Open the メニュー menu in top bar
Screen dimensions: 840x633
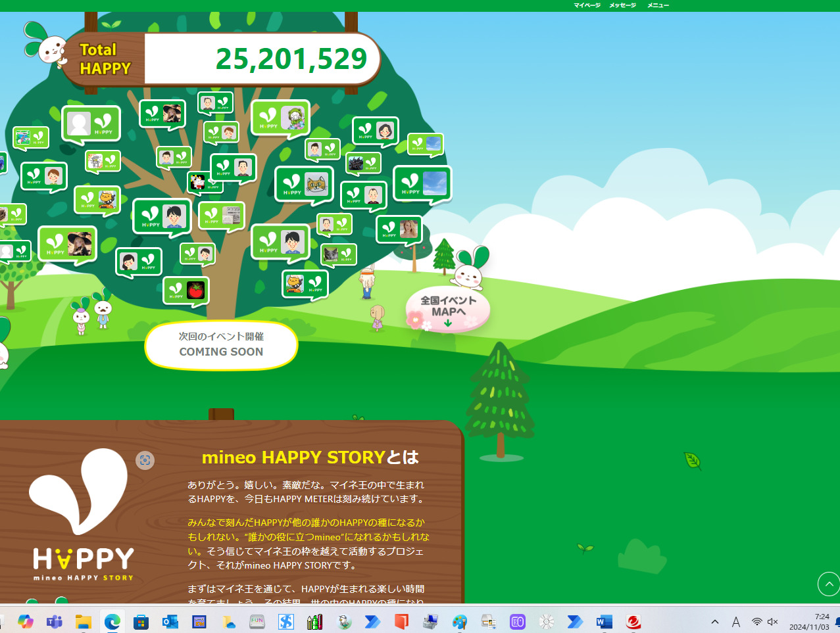pos(658,5)
